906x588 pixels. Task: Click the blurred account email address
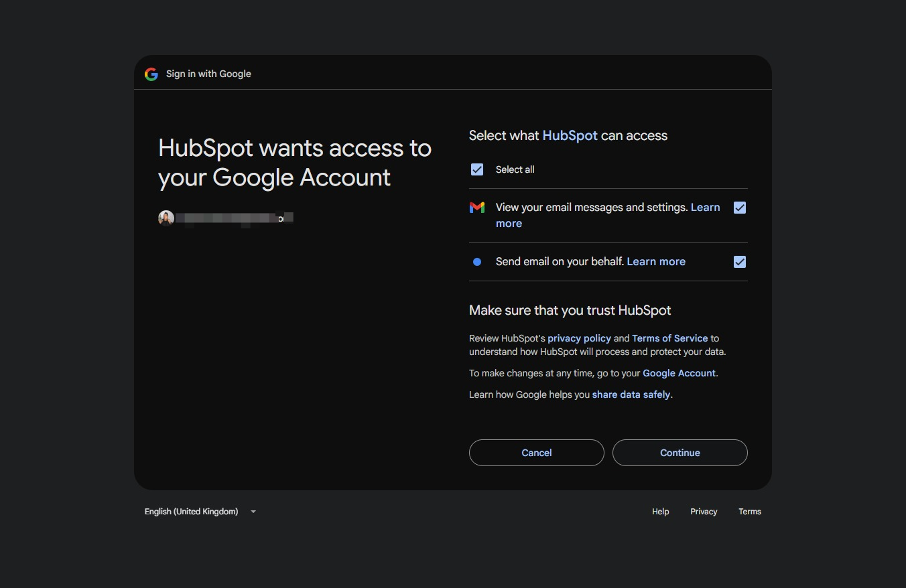coord(235,218)
